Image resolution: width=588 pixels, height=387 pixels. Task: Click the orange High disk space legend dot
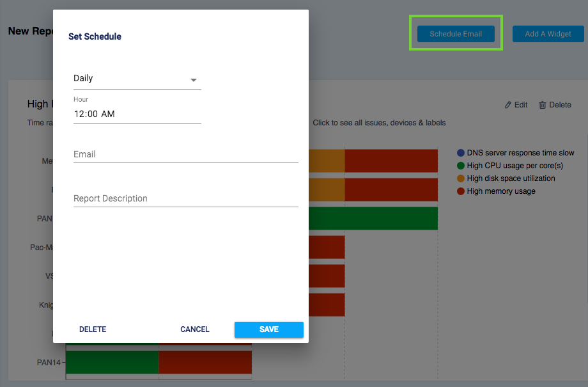(x=461, y=178)
